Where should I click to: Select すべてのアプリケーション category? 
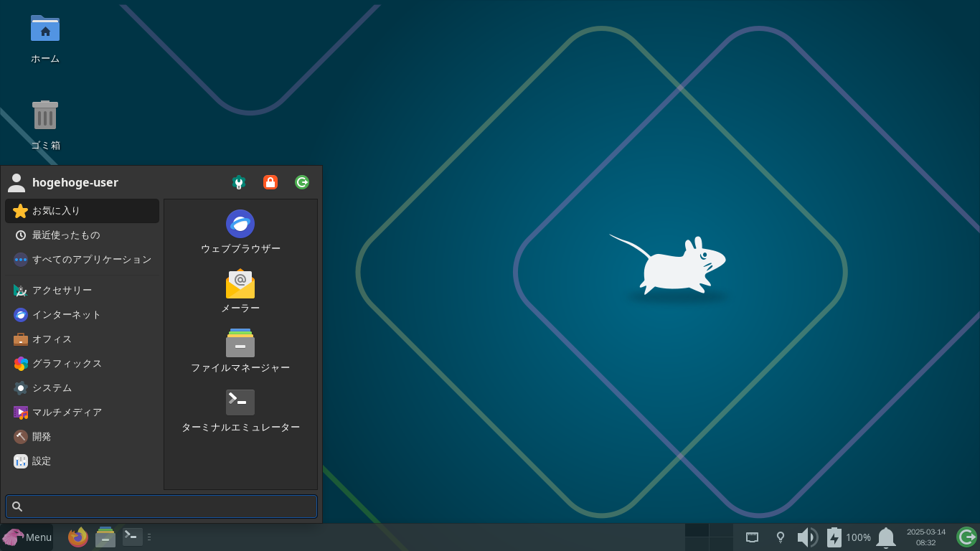tap(82, 260)
